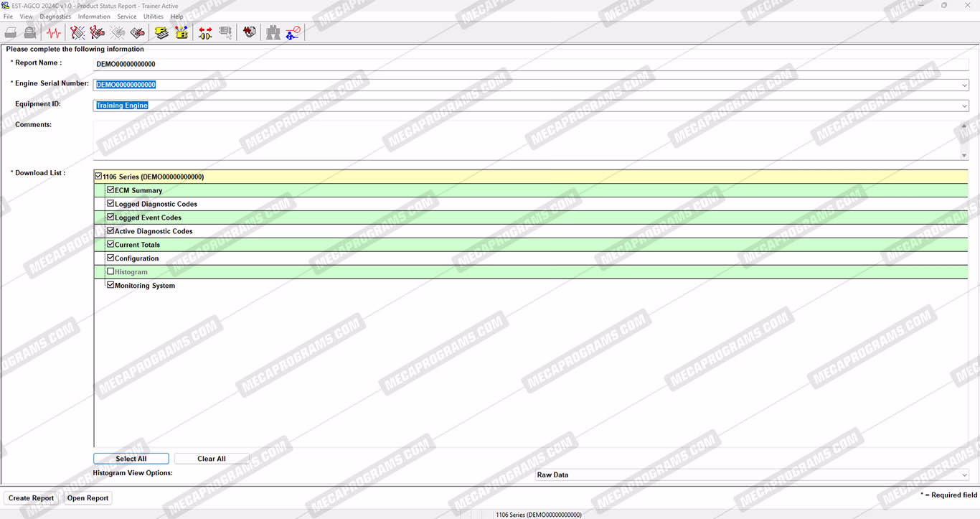Click the Create Report button

click(31, 498)
